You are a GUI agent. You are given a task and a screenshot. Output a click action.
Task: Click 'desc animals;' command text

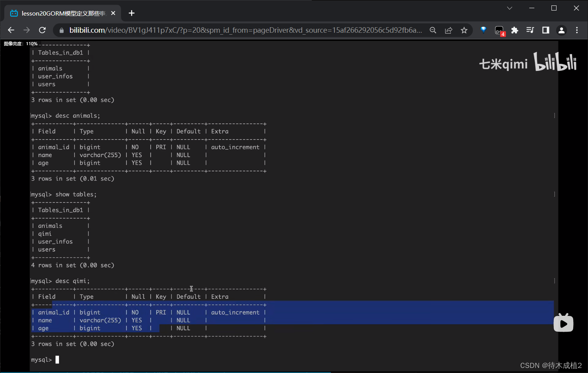coord(78,116)
